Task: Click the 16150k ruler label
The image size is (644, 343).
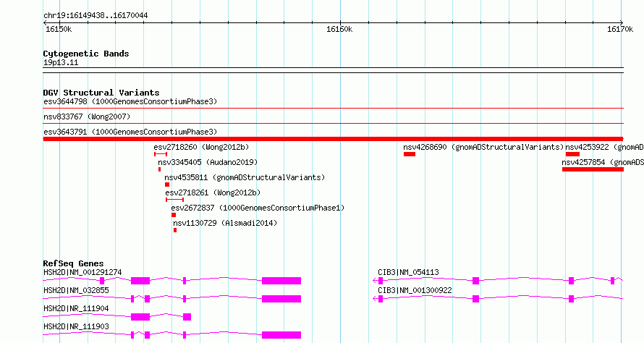Action: [x=59, y=29]
